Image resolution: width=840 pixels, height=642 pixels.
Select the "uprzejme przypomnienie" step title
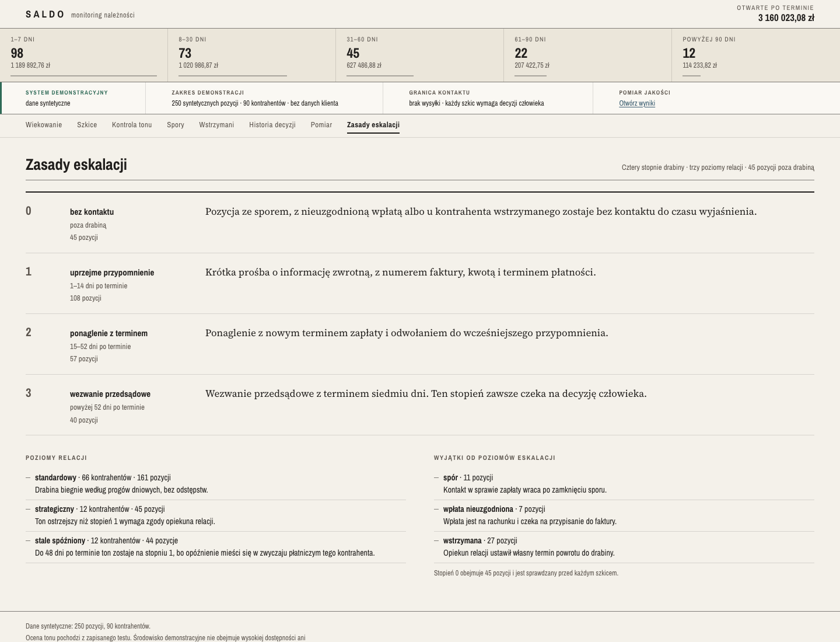[x=112, y=273]
